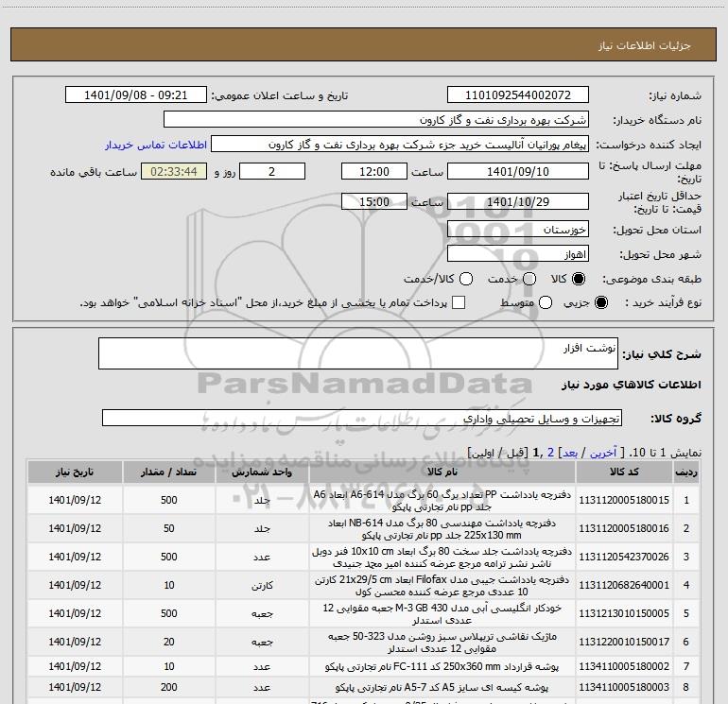
Task: Toggle the Islamic treasury bonds payment checkbox
Action: click(459, 302)
